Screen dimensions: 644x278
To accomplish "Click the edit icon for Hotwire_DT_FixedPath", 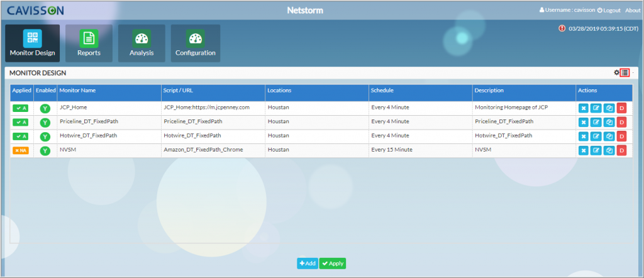I will (x=596, y=136).
